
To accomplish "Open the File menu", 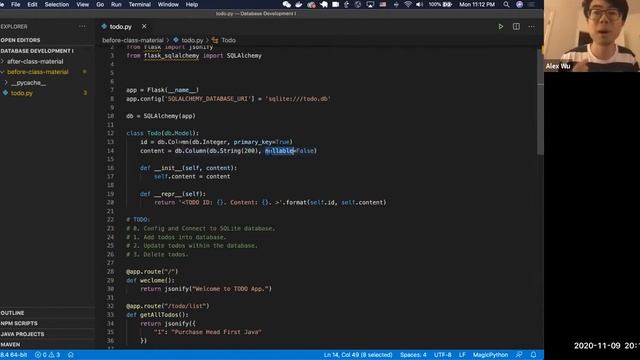I will 16,4.
